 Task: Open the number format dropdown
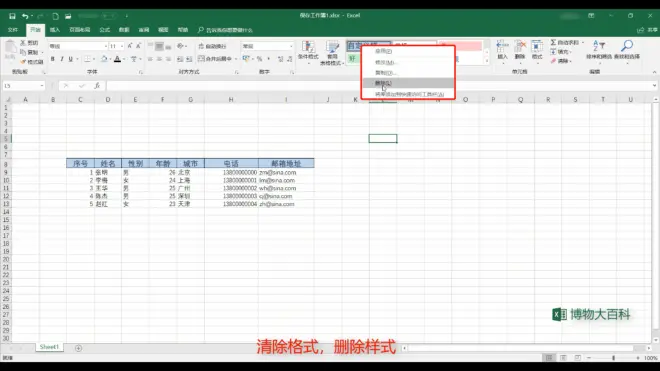pos(291,46)
